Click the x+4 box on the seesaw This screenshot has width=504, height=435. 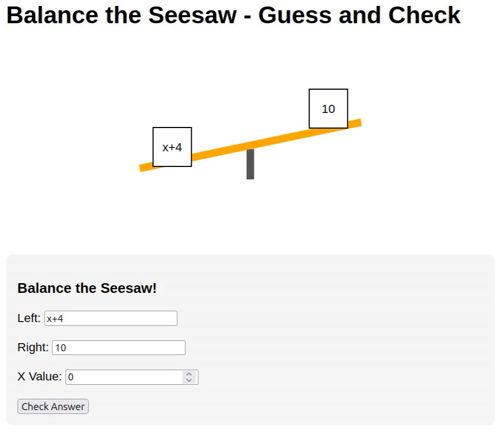[172, 147]
